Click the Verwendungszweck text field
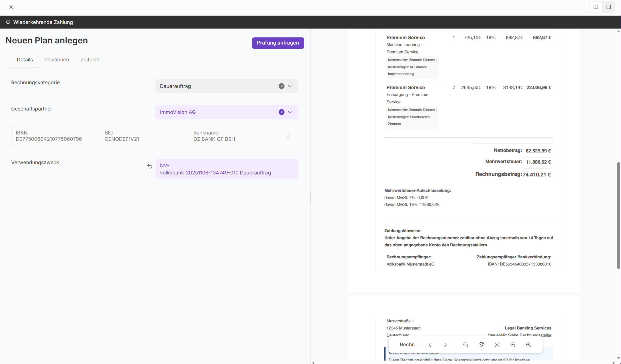The image size is (621, 364). (x=227, y=169)
